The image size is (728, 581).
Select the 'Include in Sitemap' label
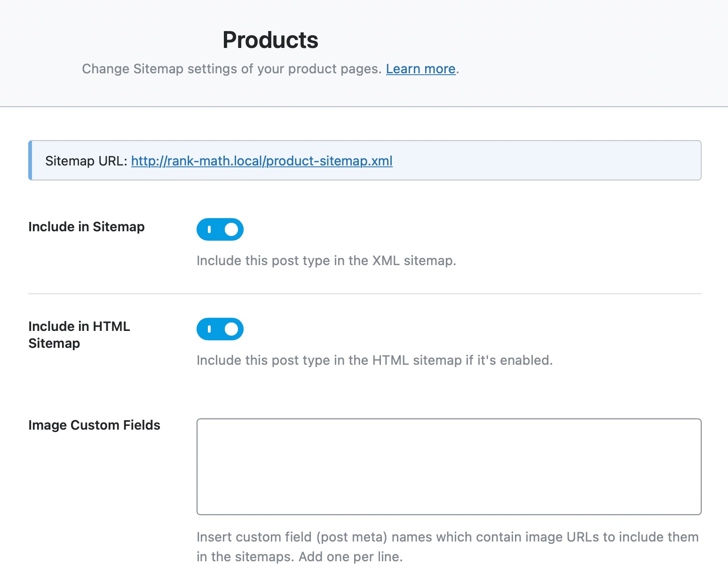point(87,227)
